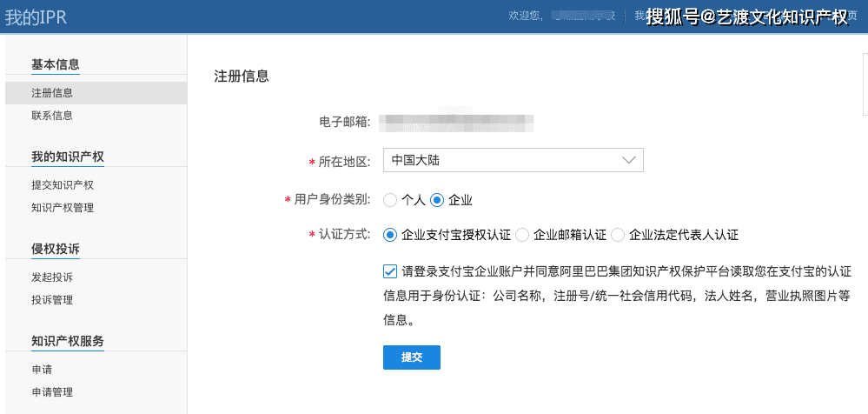This screenshot has width=868, height=414.
Task: Click the 我的知识产权 section heading
Action: 68,157
